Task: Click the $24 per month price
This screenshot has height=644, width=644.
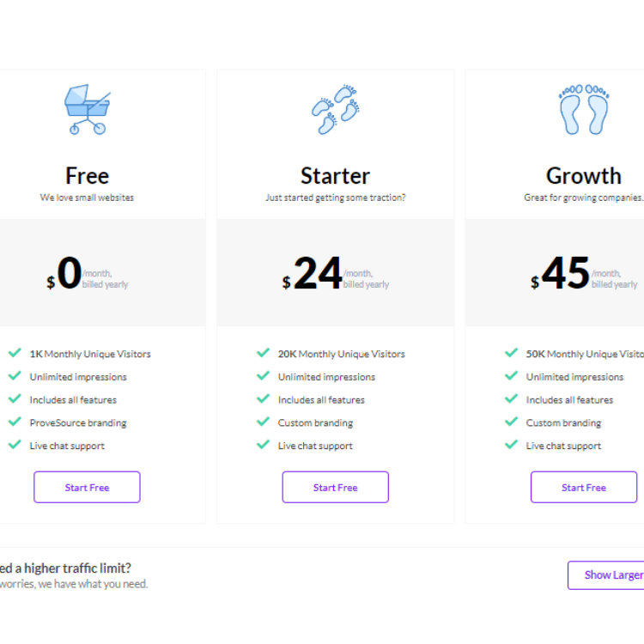Action: [318, 275]
